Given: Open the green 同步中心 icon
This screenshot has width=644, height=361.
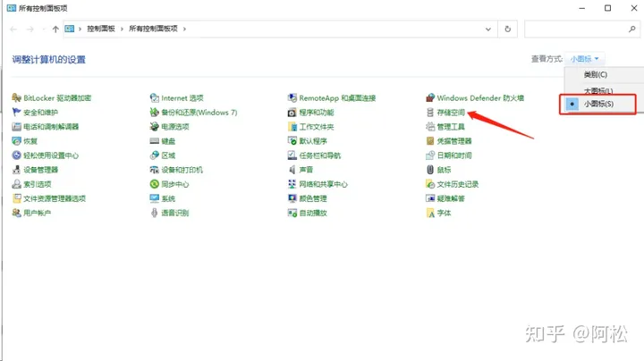Looking at the screenshot, I should coord(155,184).
